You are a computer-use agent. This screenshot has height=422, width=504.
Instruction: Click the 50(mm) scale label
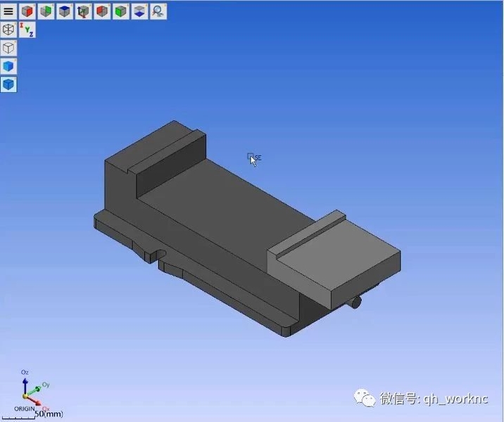49,414
